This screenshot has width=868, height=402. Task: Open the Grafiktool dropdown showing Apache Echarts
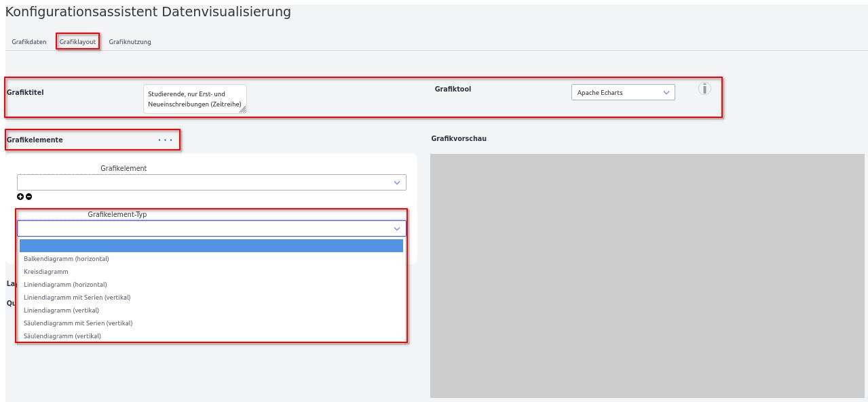(x=622, y=93)
